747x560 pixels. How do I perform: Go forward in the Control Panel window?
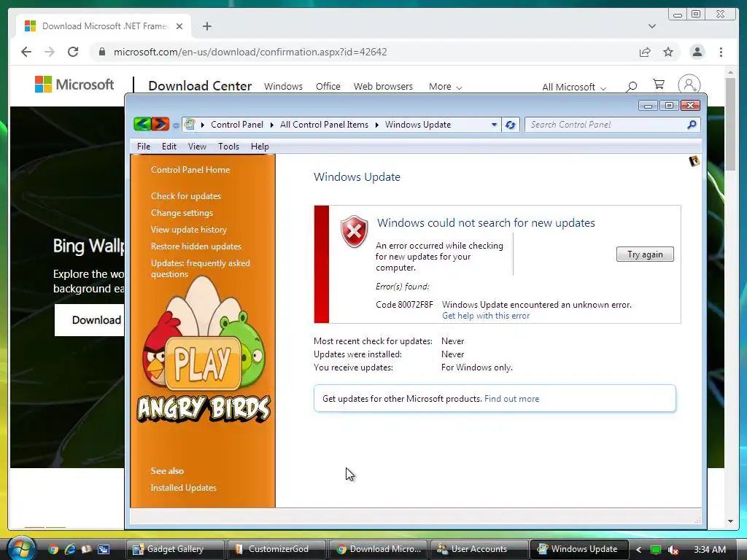(160, 124)
